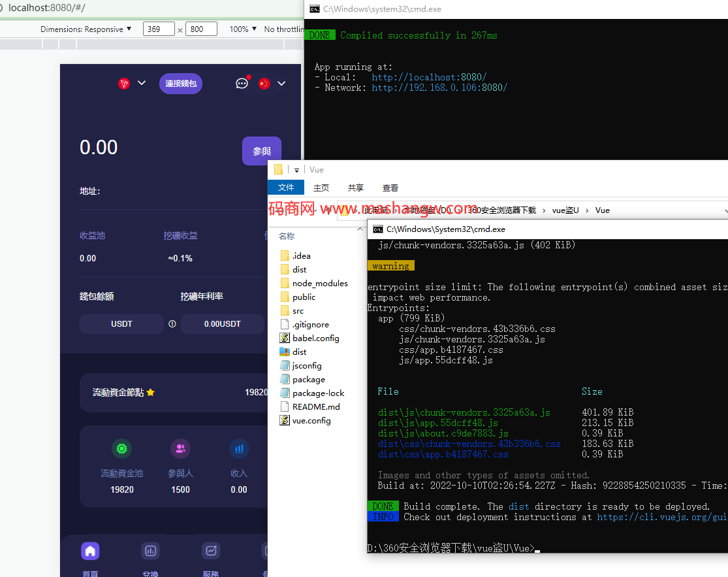728x577 pixels.
Task: Click the 參與人 people icon
Action: click(180, 449)
